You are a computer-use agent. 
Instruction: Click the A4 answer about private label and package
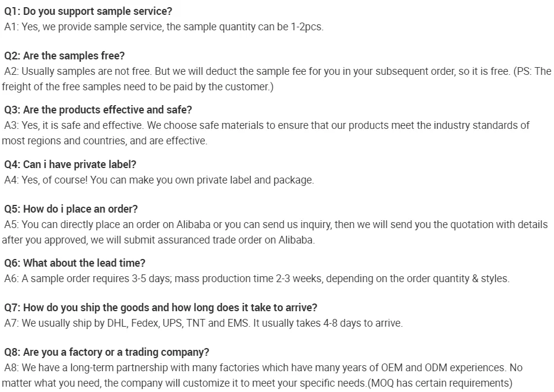click(159, 180)
